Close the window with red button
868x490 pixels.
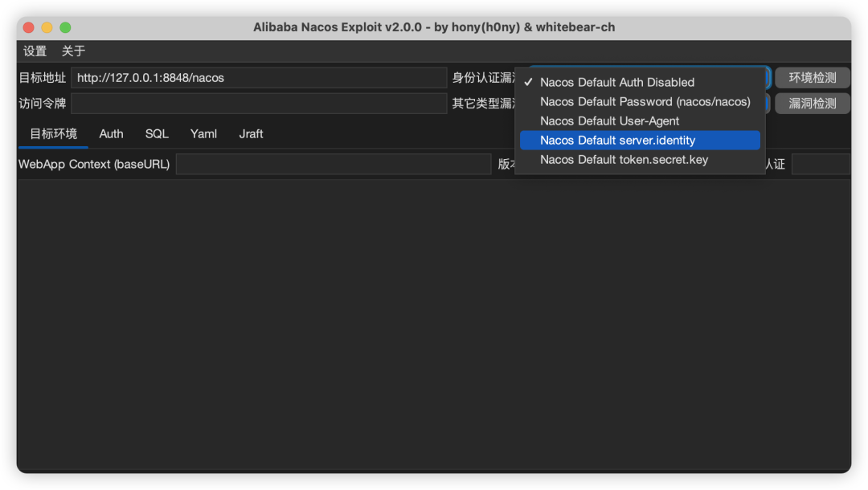click(29, 27)
